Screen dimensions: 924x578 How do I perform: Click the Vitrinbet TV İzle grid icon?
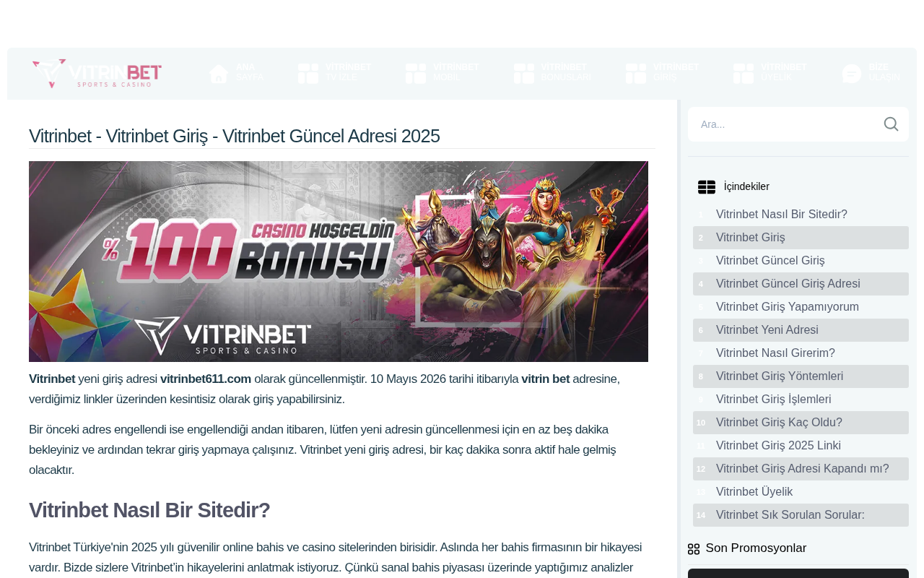(x=308, y=74)
